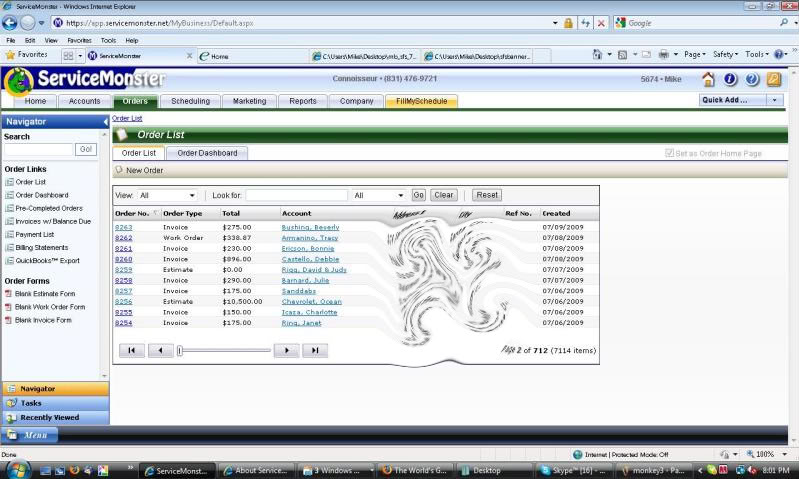Viewport: 799px width, 479px height.
Task: Go to the next page of orders
Action: 286,350
